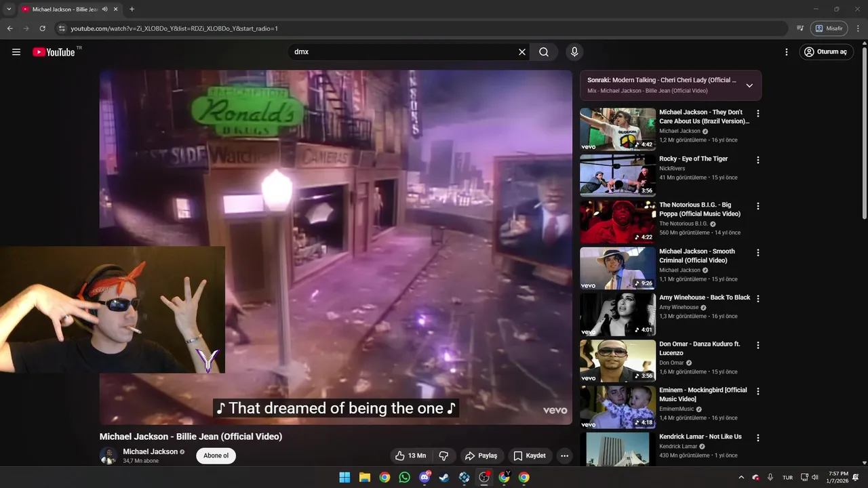Expand the Sonraki mix playlist panel
The width and height of the screenshot is (868, 488).
point(749,85)
